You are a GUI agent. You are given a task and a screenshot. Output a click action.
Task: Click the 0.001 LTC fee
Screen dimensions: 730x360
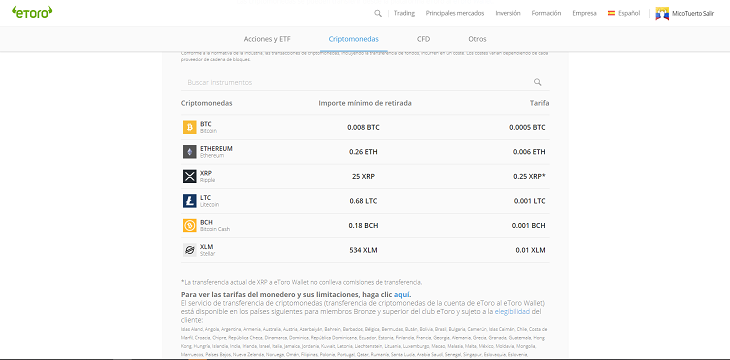pyautogui.click(x=529, y=201)
